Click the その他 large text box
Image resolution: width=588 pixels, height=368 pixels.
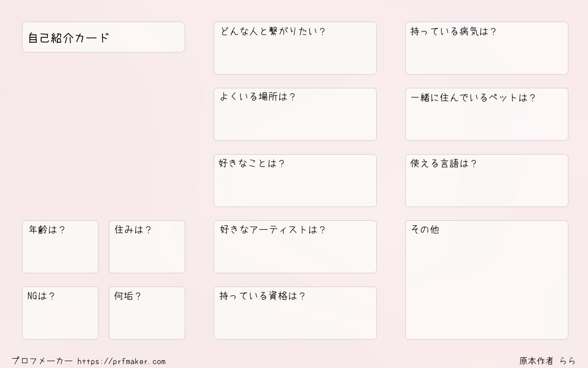[487, 280]
